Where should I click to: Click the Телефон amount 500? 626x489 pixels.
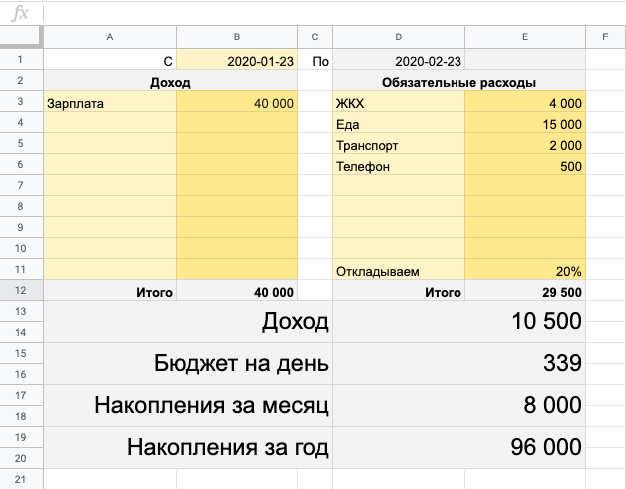coord(525,166)
